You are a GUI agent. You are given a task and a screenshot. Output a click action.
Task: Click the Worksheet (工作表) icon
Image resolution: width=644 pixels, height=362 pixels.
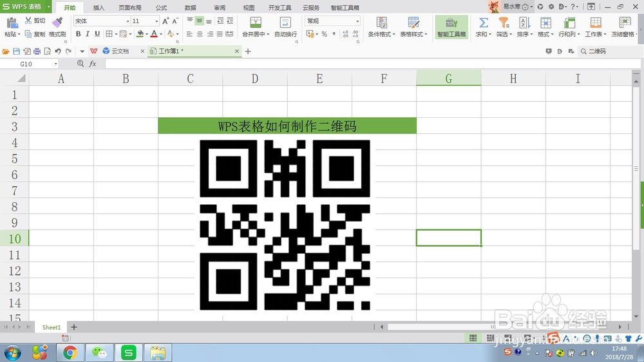coord(596,23)
